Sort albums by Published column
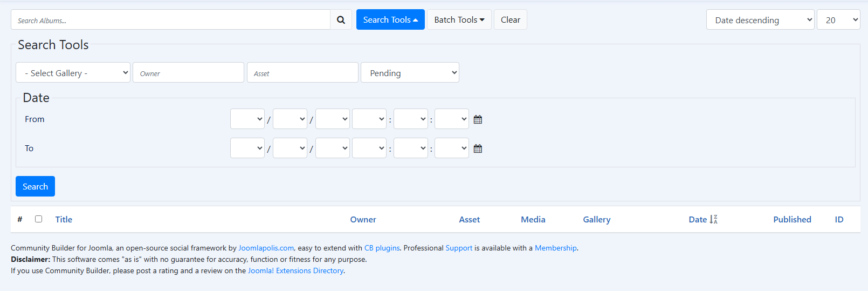868x291 pixels. [791, 219]
